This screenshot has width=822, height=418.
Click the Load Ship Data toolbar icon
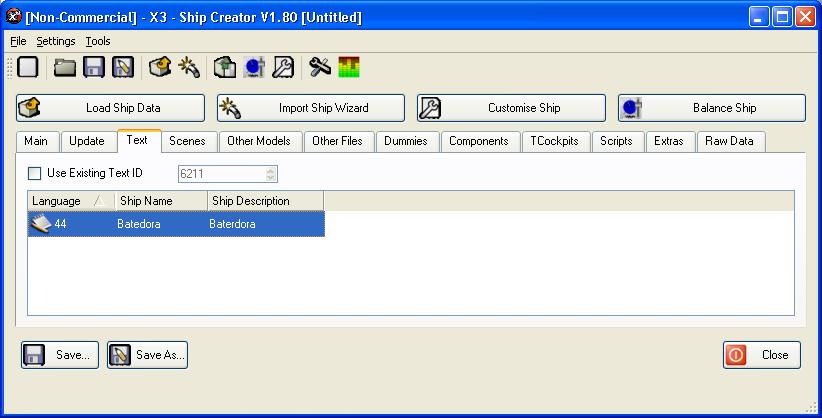pyautogui.click(x=160, y=67)
